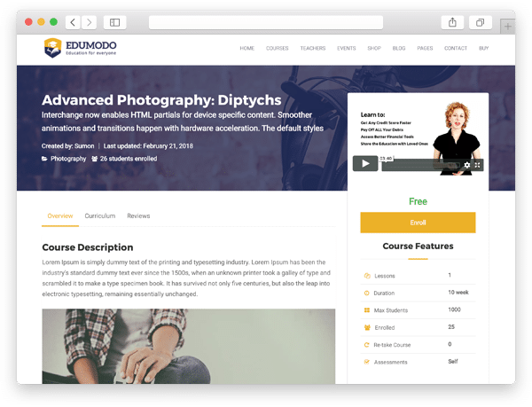Open video settings gear icon
The height and width of the screenshot is (407, 532).
[x=467, y=164]
